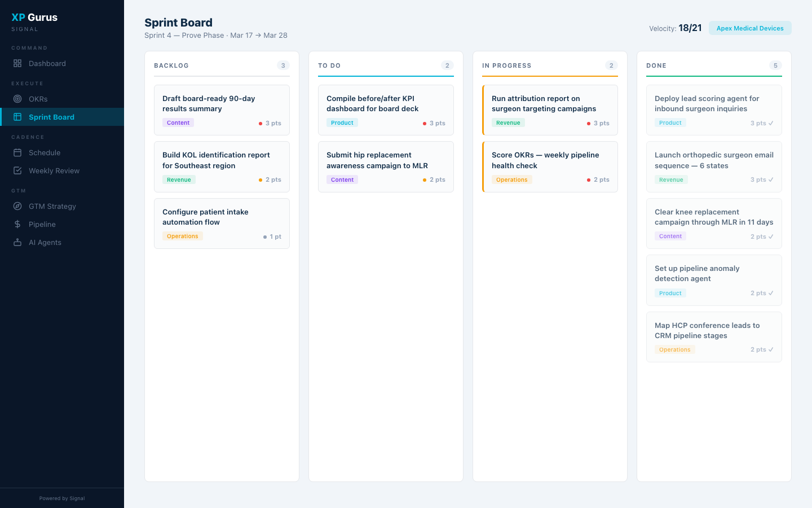Open the Schedule calendar icon

point(17,152)
